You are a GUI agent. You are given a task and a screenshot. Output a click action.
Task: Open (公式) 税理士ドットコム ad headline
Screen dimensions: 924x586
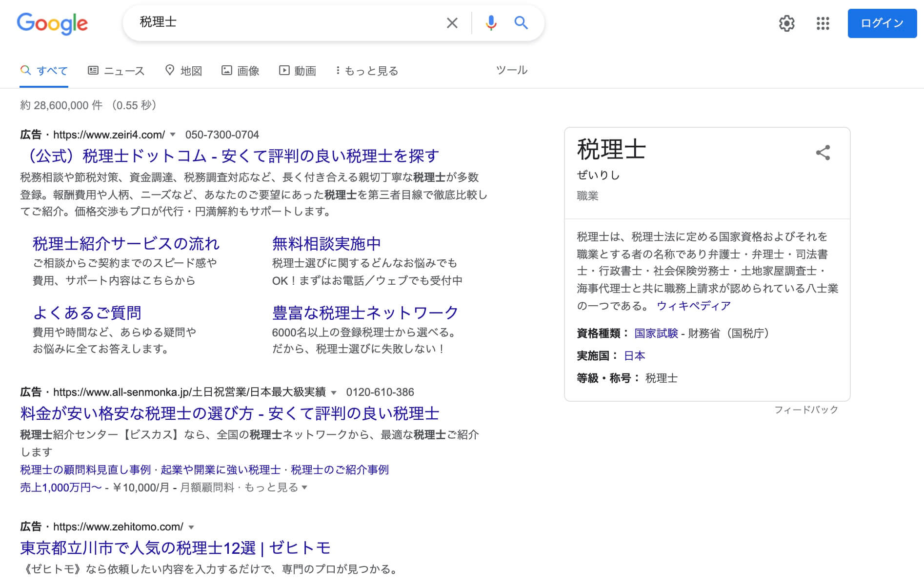[x=230, y=156]
